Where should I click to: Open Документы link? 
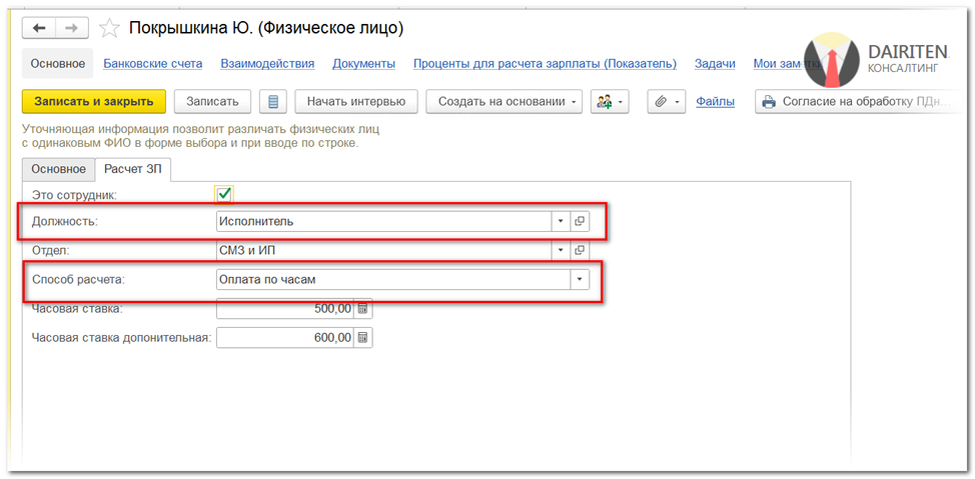tap(364, 63)
